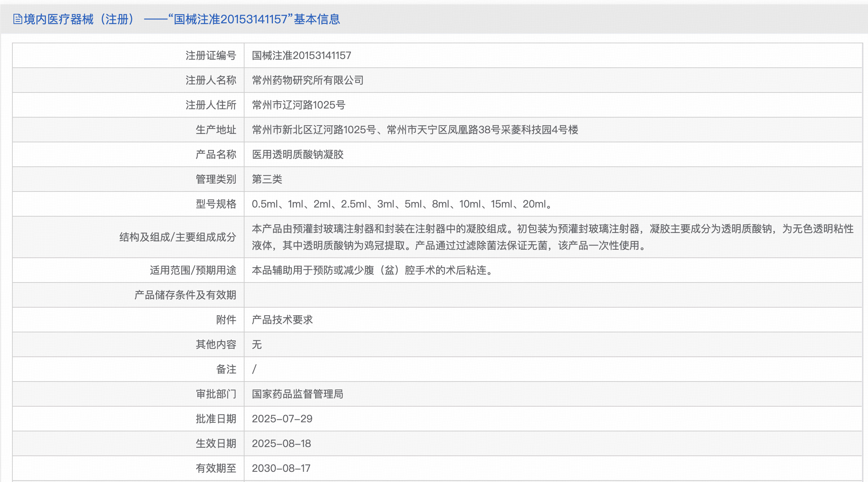This screenshot has height=482, width=868.
Task: Click approval department 国家药品监督管理局
Action: [x=297, y=394]
